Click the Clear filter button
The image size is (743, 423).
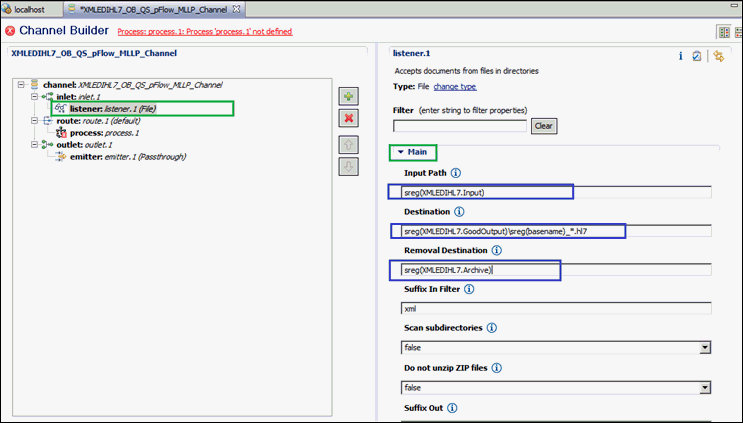[544, 126]
